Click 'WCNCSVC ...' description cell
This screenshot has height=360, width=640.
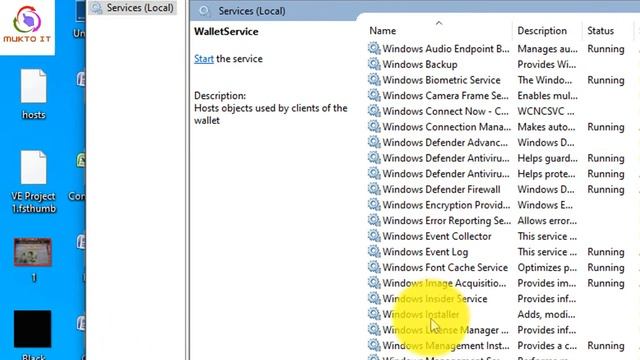click(546, 111)
